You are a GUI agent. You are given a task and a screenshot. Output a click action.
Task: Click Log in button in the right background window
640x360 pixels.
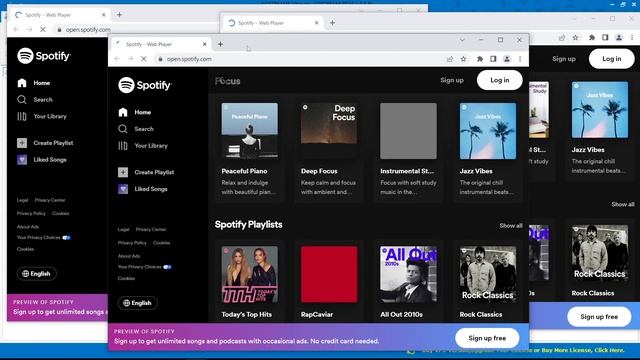(x=611, y=59)
